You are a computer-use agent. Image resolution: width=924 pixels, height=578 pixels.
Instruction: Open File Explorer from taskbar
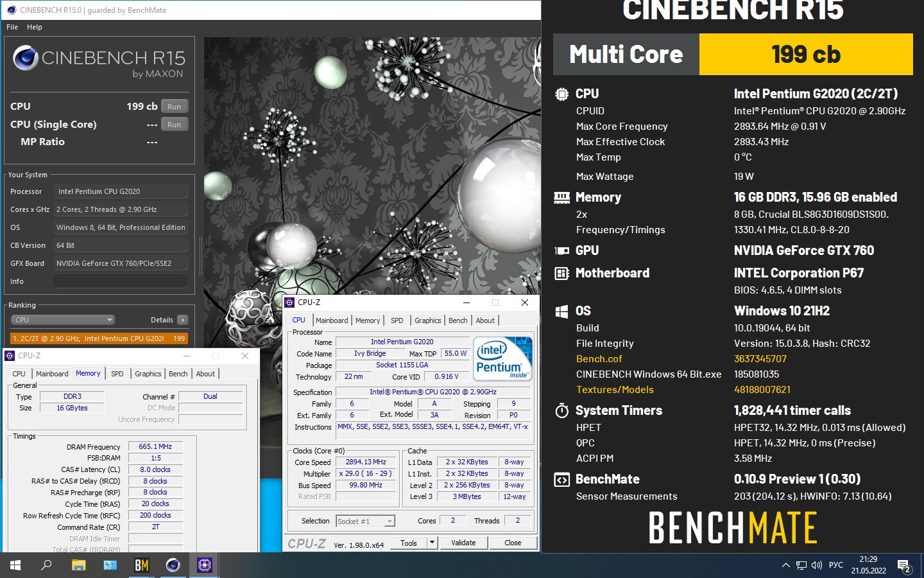[x=78, y=565]
